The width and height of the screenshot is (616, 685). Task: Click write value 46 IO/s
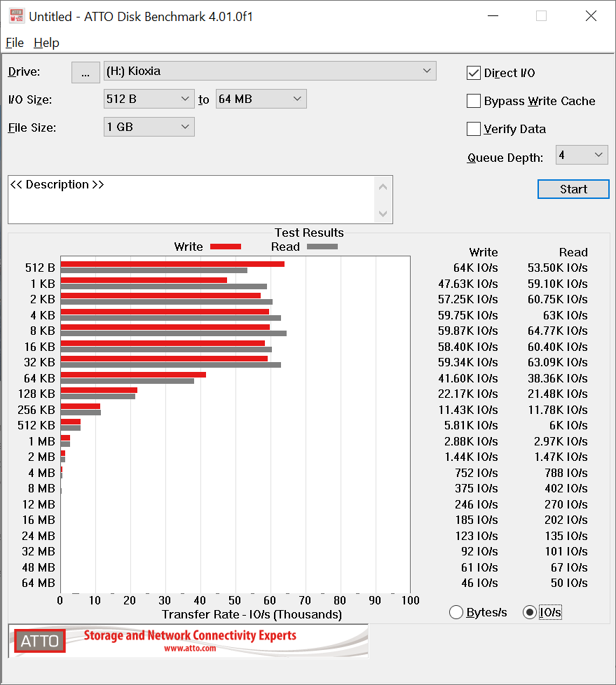(479, 583)
